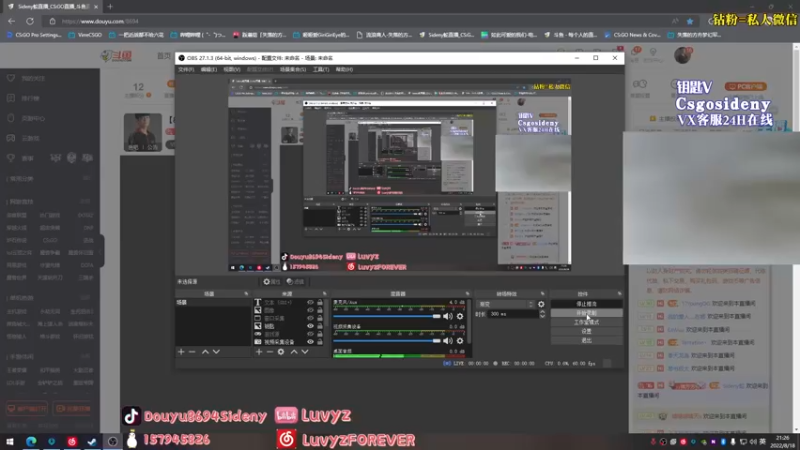Open the CSGO News & Cov... bookmark

632,35
